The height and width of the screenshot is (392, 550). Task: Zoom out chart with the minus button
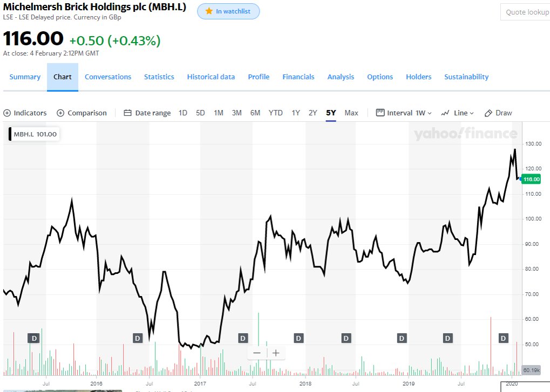(x=257, y=353)
